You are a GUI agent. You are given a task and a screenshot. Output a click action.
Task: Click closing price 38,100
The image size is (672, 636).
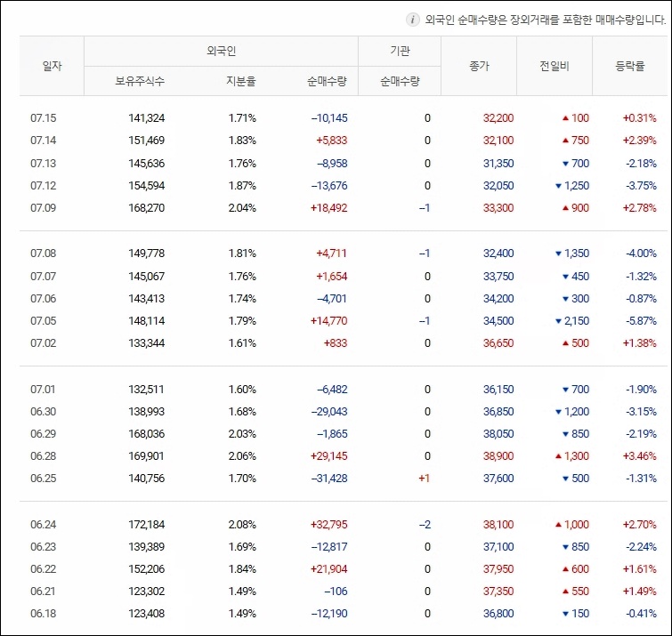(x=498, y=525)
